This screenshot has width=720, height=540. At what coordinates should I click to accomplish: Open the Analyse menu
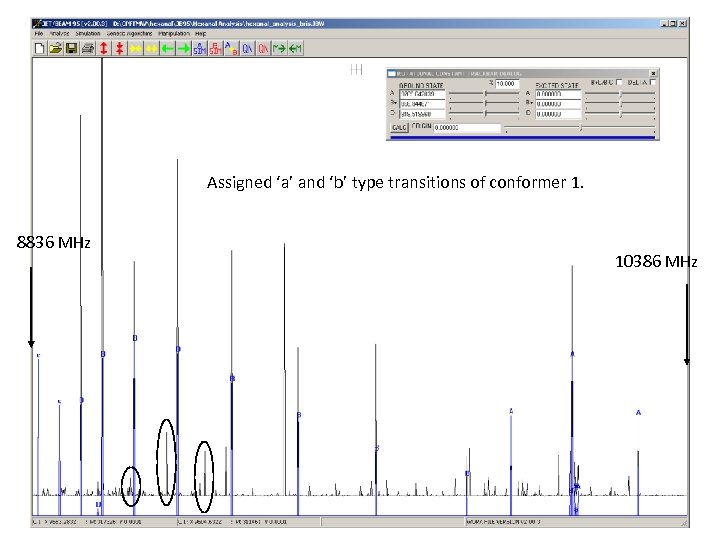click(59, 34)
